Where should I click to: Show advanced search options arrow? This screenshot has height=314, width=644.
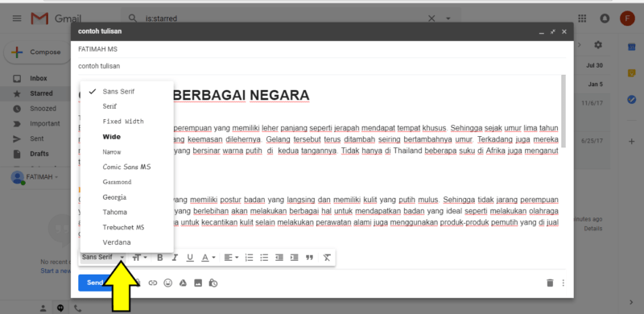(x=448, y=19)
